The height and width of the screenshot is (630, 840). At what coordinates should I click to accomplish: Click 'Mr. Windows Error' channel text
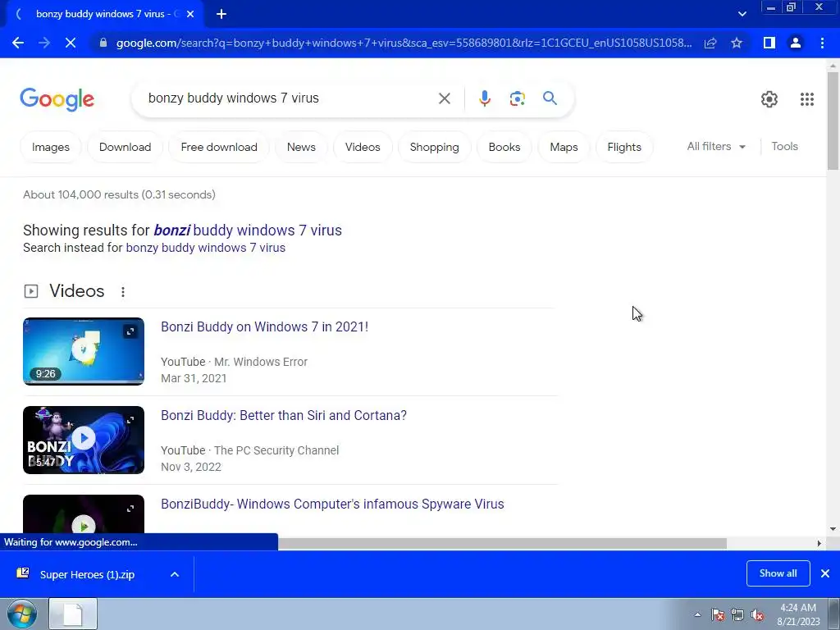click(261, 362)
